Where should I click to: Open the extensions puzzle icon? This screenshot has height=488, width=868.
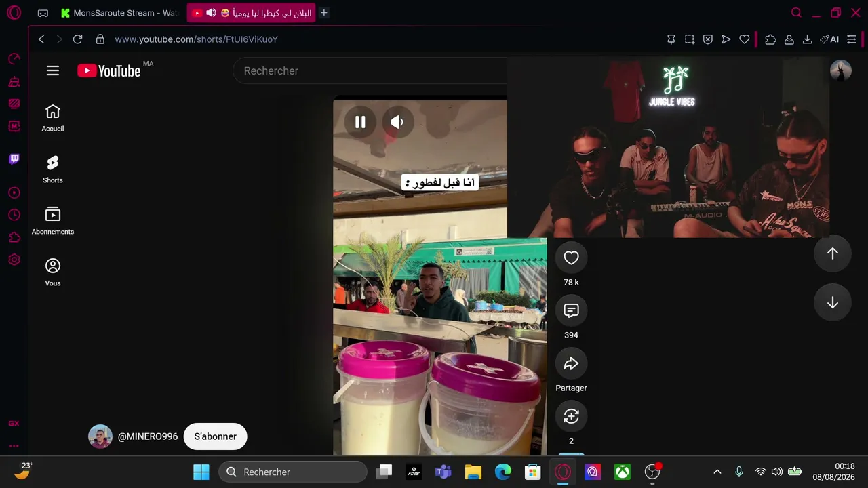pos(770,39)
